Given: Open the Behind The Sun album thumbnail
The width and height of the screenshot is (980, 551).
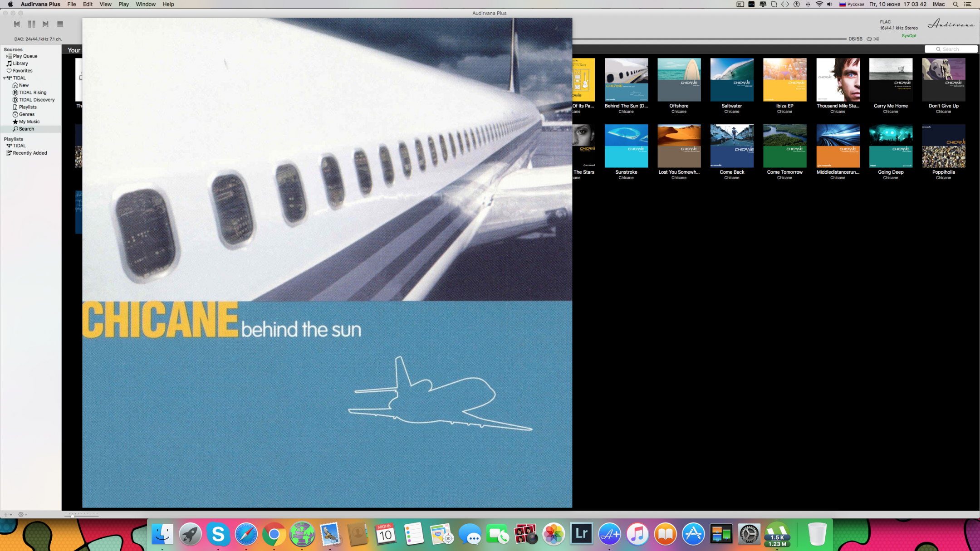Looking at the screenshot, I should 626,79.
